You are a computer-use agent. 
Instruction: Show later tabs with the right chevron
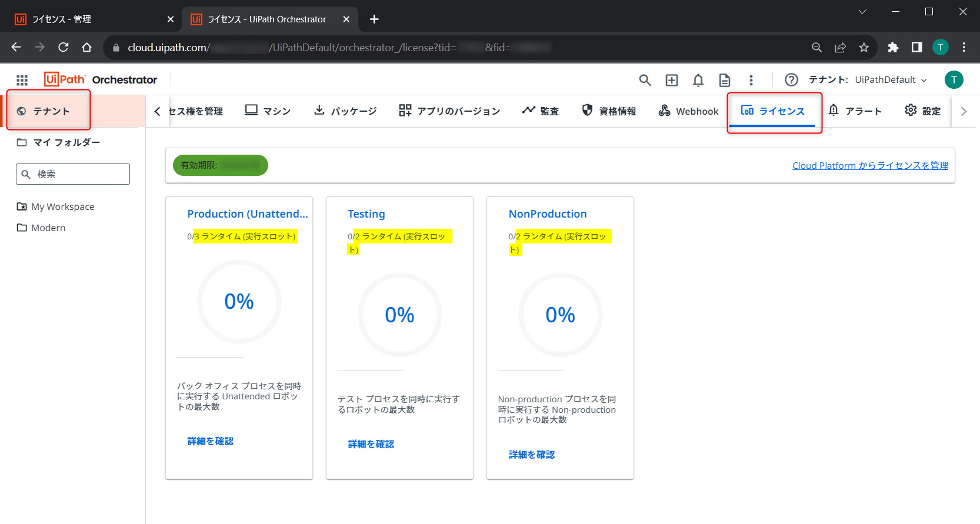pos(964,111)
